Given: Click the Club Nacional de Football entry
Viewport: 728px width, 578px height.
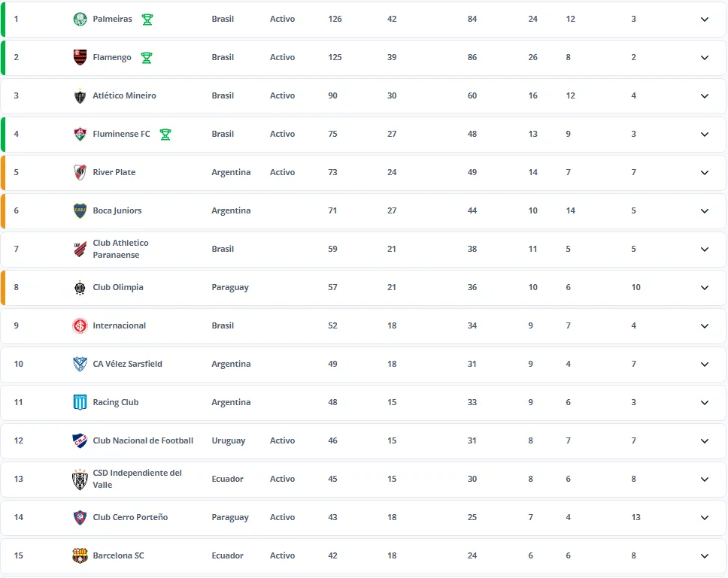Looking at the screenshot, I should point(143,440).
